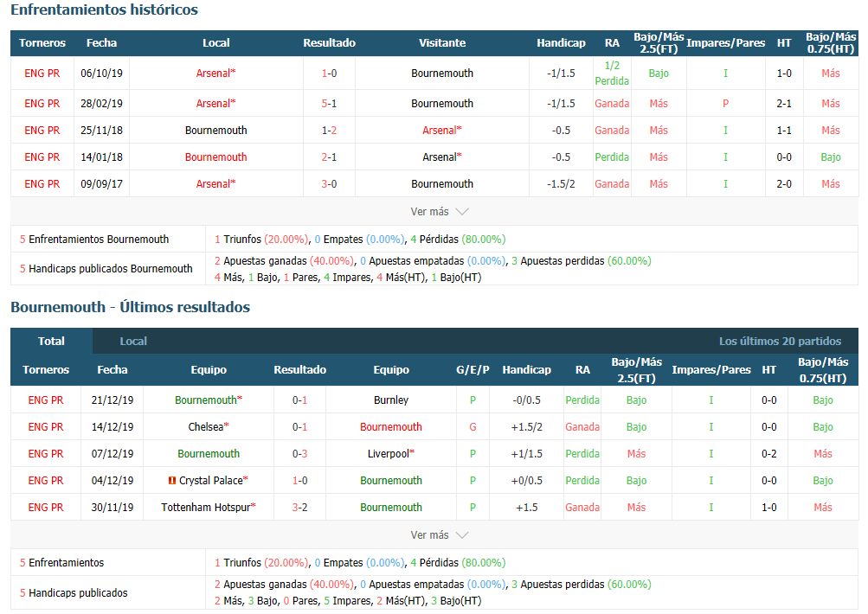Open Bournemouth visitor in the 28/02/19 row
Screen dimensions: 868x614
[442, 104]
